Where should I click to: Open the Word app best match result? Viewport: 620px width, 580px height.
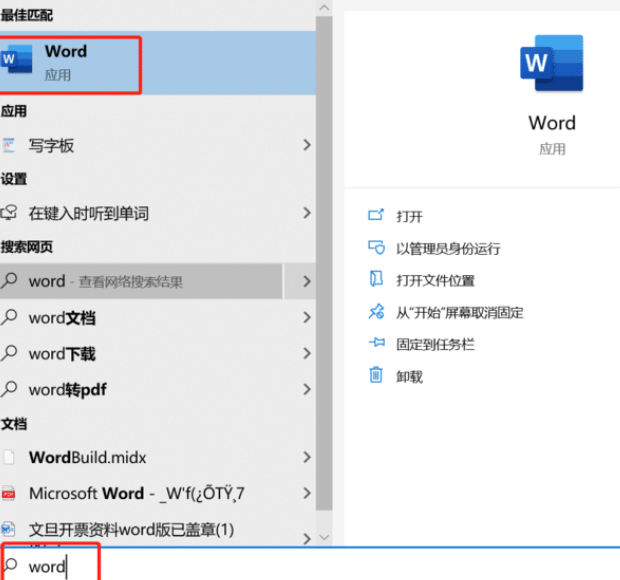click(x=158, y=63)
